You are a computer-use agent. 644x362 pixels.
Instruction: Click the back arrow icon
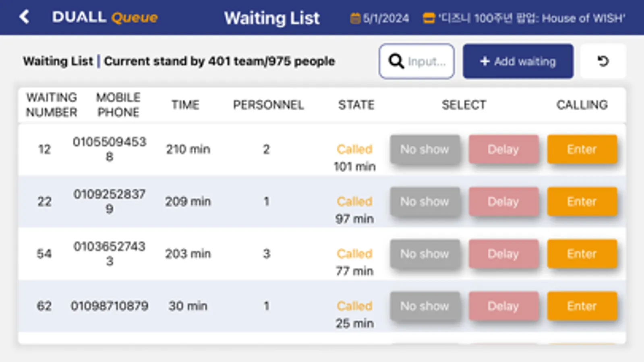(x=24, y=17)
